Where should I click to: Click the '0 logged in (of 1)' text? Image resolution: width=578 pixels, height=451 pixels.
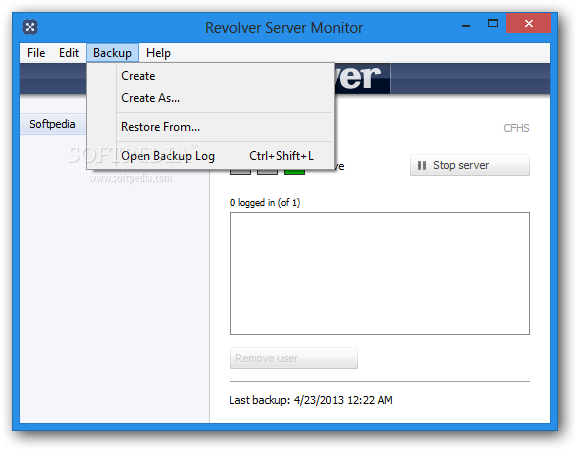pyautogui.click(x=265, y=202)
